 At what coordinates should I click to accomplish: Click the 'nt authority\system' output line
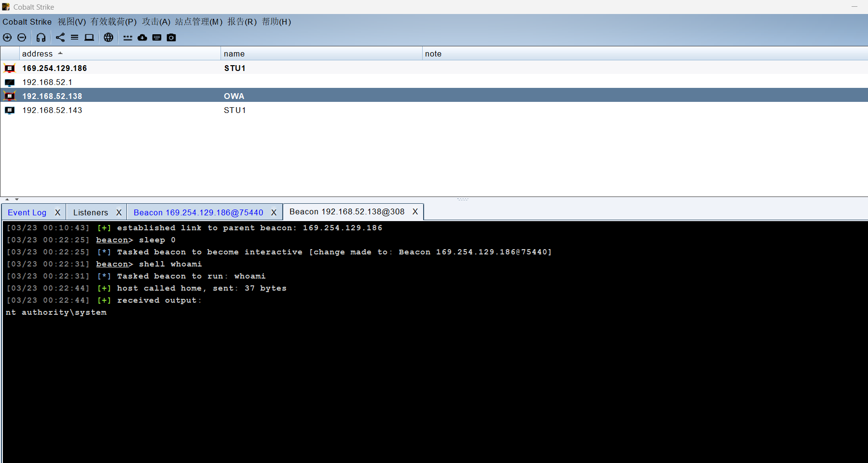tap(56, 312)
